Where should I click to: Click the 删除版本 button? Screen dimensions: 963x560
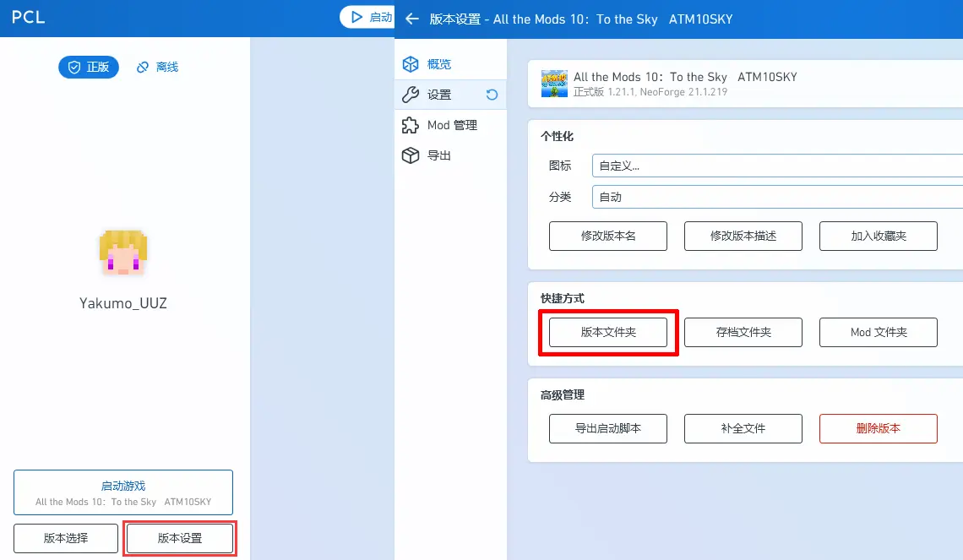tap(878, 428)
